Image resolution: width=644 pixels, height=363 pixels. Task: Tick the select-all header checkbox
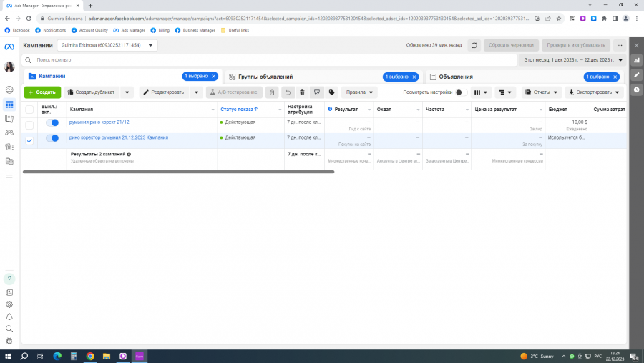tap(29, 110)
